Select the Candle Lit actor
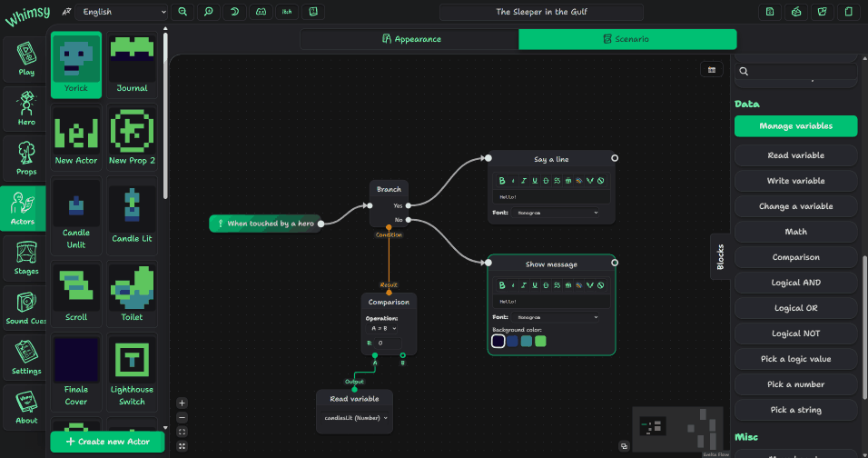 click(132, 215)
